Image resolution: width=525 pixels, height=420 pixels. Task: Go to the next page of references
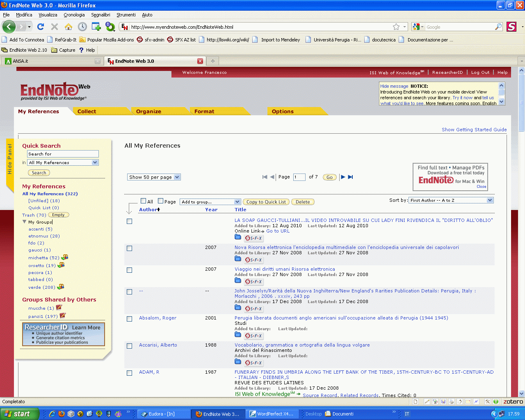[x=343, y=177]
